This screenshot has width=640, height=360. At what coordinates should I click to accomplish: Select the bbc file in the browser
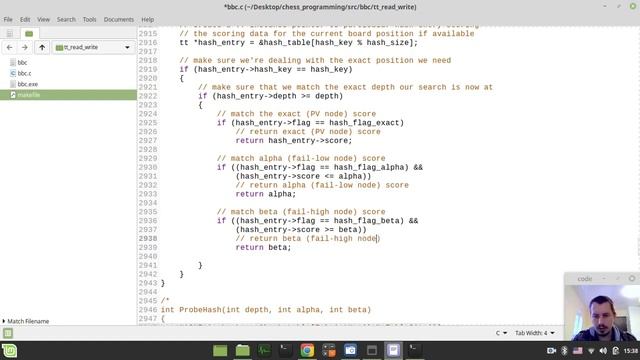[22, 62]
